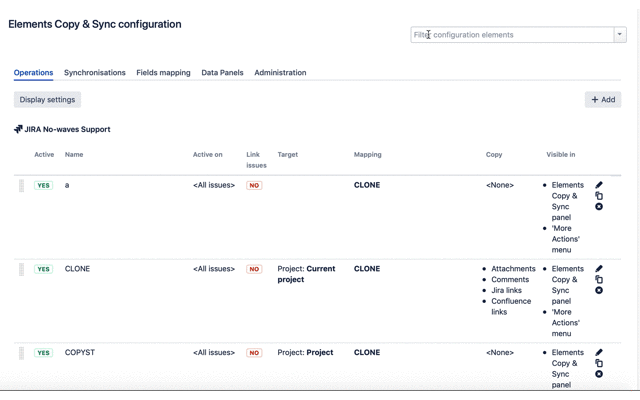Screen dimensions: 640x400
Task: Edit the COPYST operation
Action: (599, 353)
